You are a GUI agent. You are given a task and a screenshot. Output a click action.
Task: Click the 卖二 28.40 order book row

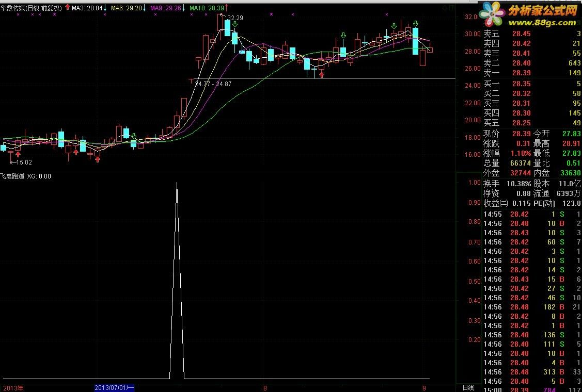532,63
